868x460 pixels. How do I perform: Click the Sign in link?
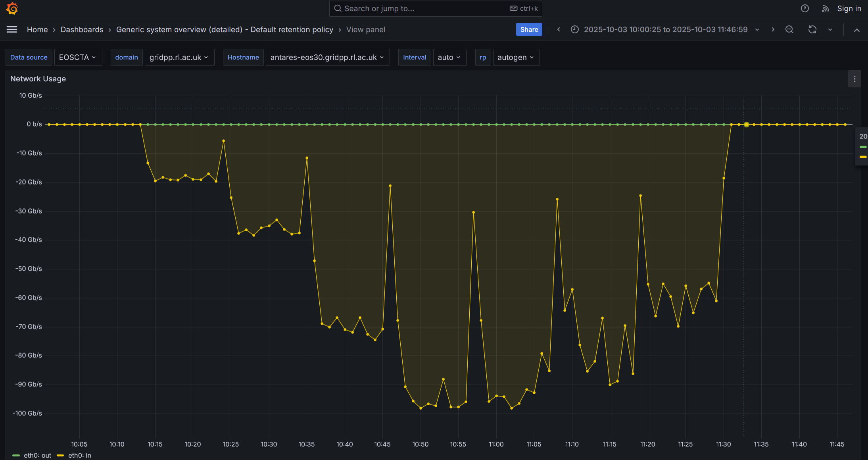(849, 8)
